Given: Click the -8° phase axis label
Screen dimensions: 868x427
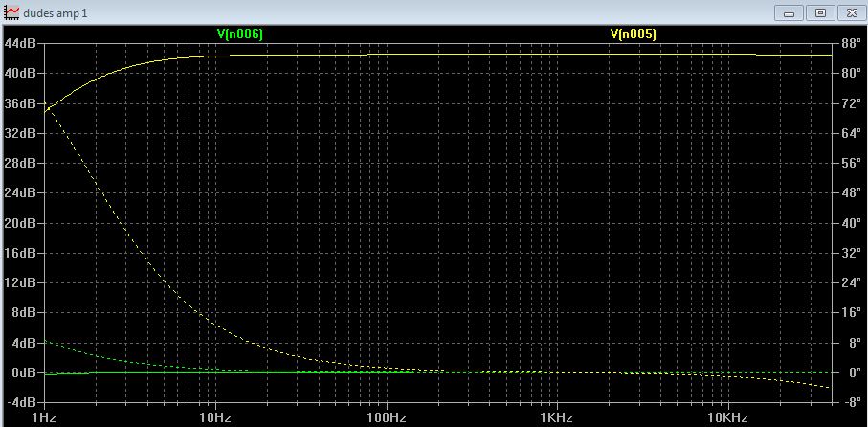Looking at the screenshot, I should [x=853, y=402].
